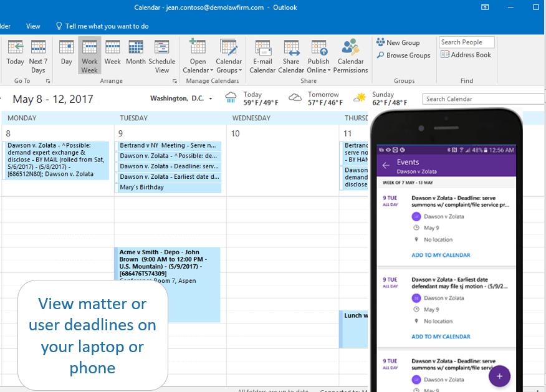Open Monday's Dawson v. Zolata all-day event
This screenshot has width=546, height=392.
pyautogui.click(x=55, y=160)
